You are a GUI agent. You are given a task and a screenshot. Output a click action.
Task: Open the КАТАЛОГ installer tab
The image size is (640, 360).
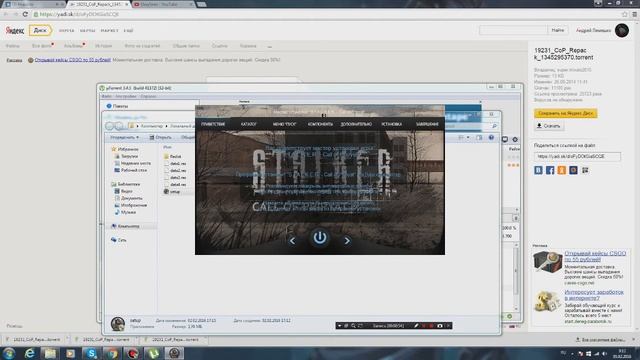(x=249, y=124)
